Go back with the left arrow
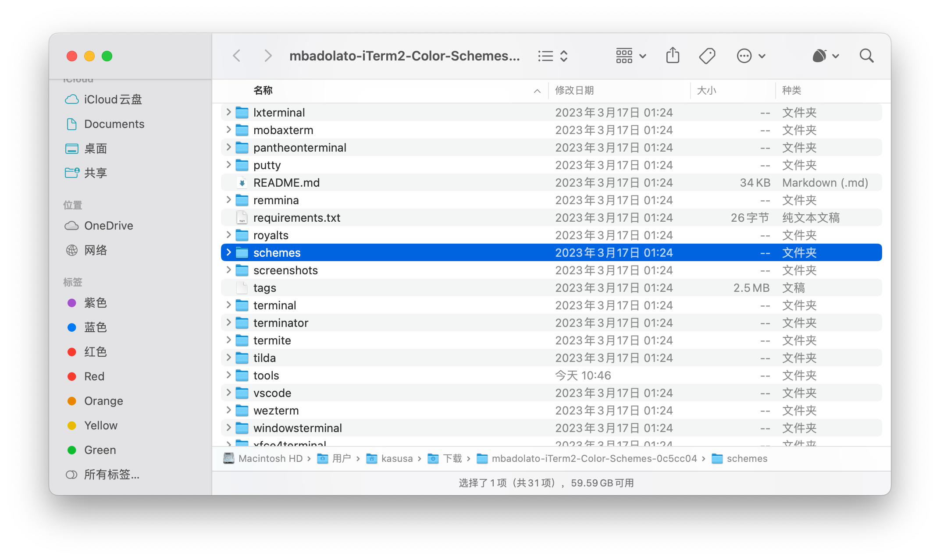The width and height of the screenshot is (940, 560). point(237,56)
